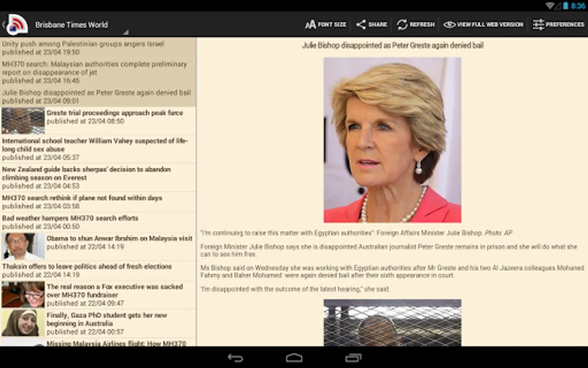
Task: Open 'MH370 search rethink if plane not found'
Action: 98,202
